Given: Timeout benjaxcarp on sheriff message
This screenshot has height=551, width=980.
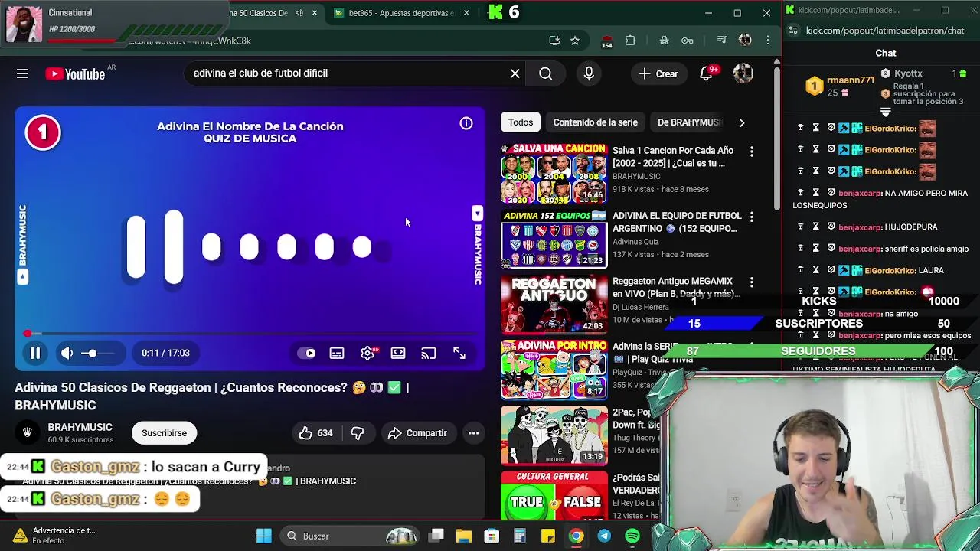Looking at the screenshot, I should pyautogui.click(x=815, y=249).
